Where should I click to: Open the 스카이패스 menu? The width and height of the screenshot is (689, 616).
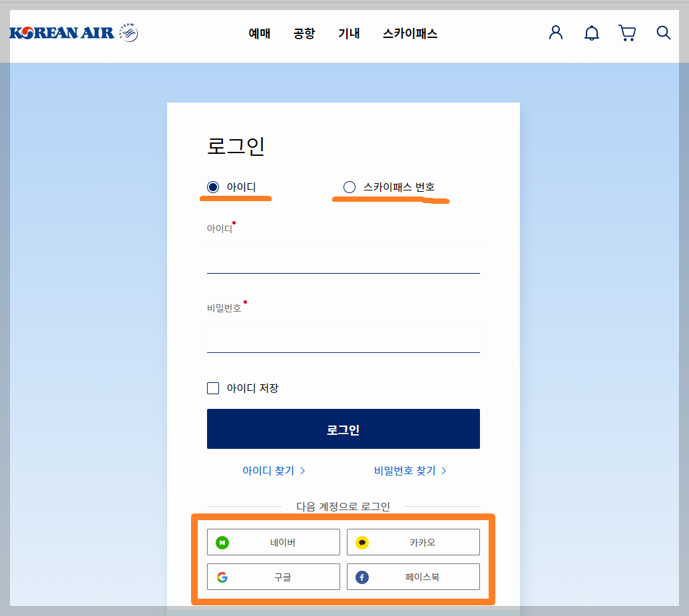[x=410, y=33]
